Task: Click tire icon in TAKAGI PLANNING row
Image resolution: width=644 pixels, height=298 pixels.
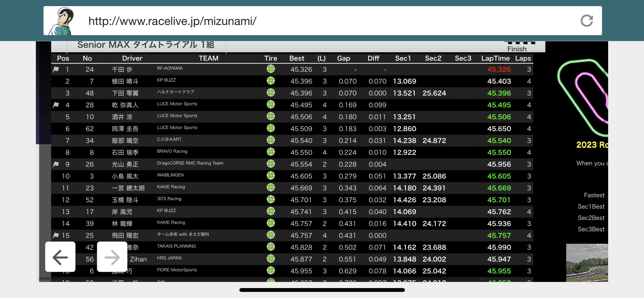Action: tap(271, 247)
